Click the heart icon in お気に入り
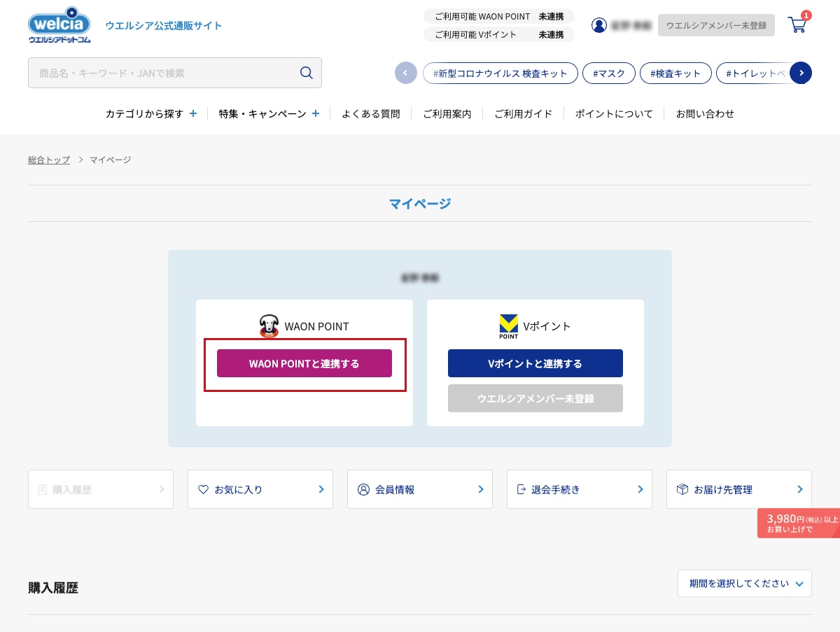 coord(203,489)
